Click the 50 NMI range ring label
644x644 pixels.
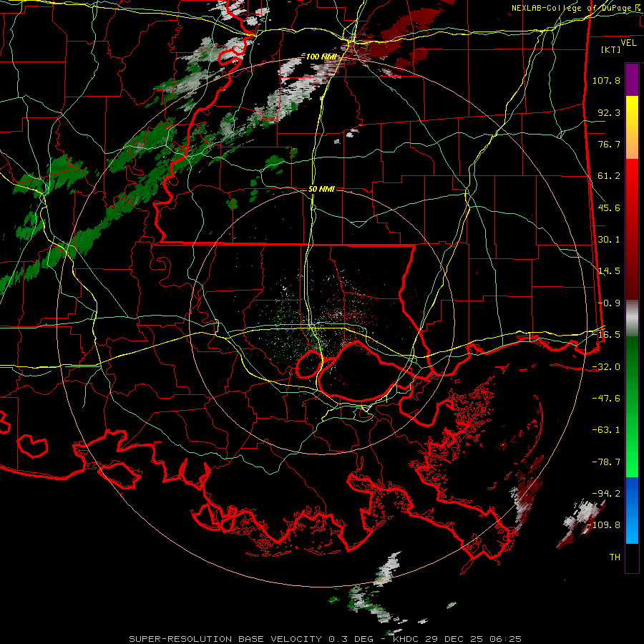321,189
